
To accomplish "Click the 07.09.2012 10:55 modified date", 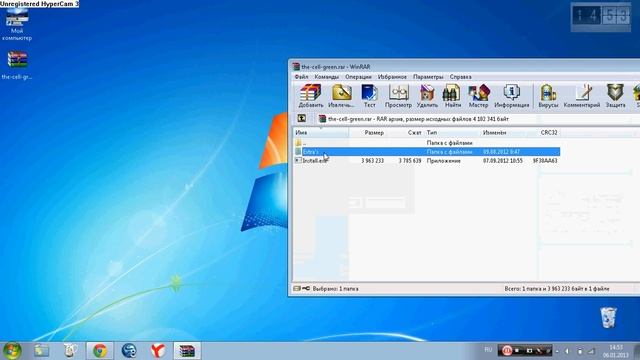I will click(503, 161).
